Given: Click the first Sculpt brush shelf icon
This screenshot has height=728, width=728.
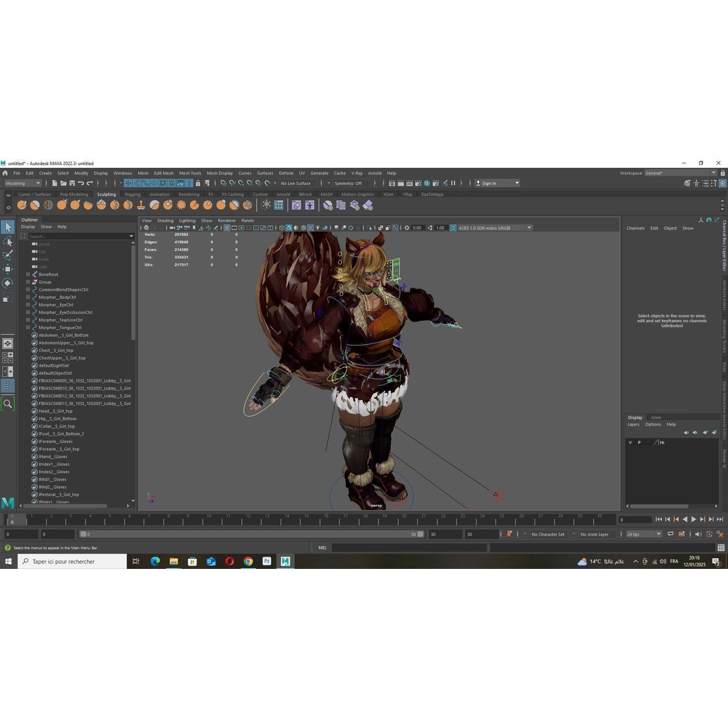Looking at the screenshot, I should click(22, 205).
